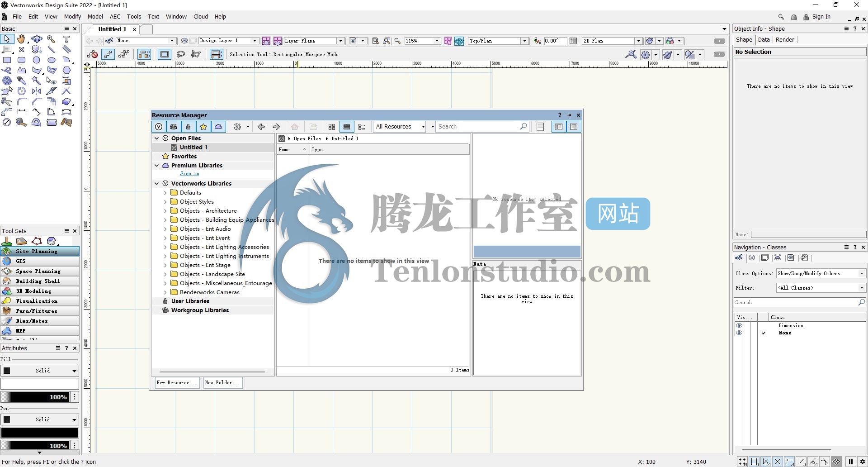This screenshot has width=868, height=467.
Task: Select the Text tool in Basic palette
Action: pos(66,39)
